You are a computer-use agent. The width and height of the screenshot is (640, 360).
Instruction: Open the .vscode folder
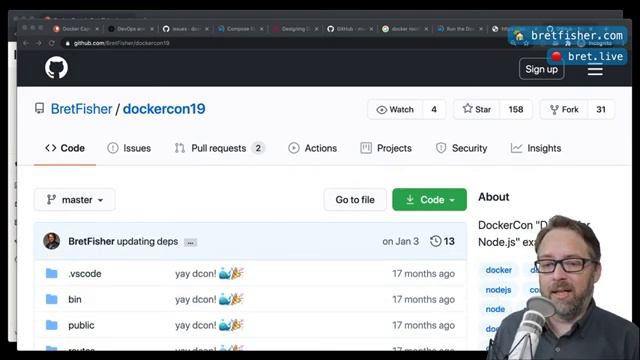coord(85,274)
